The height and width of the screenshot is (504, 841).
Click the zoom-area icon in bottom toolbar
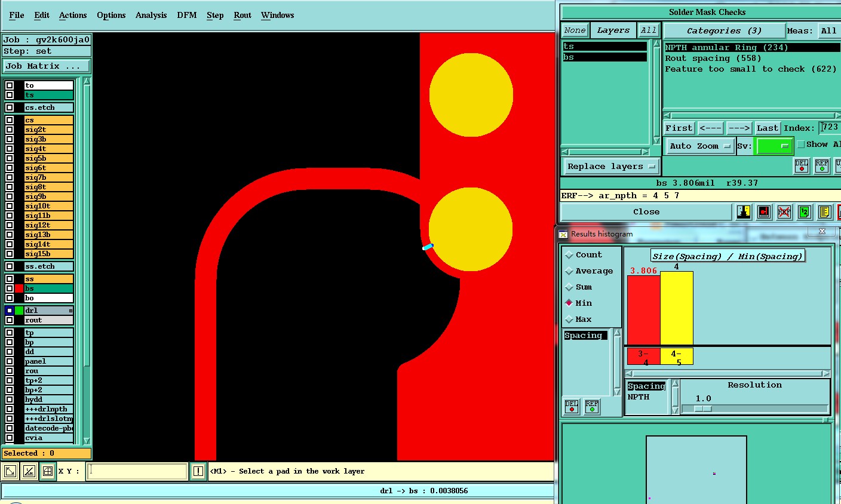10,471
